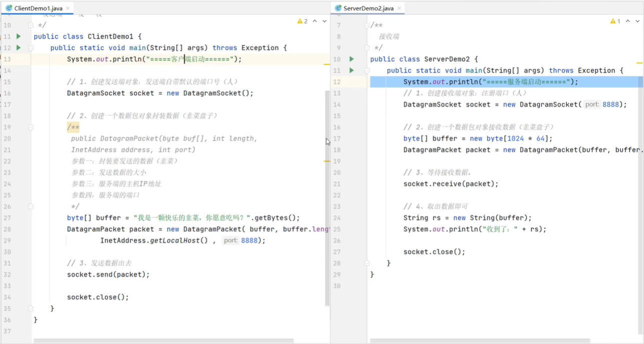Click socket.close(); in ServerDemo2

(x=434, y=252)
